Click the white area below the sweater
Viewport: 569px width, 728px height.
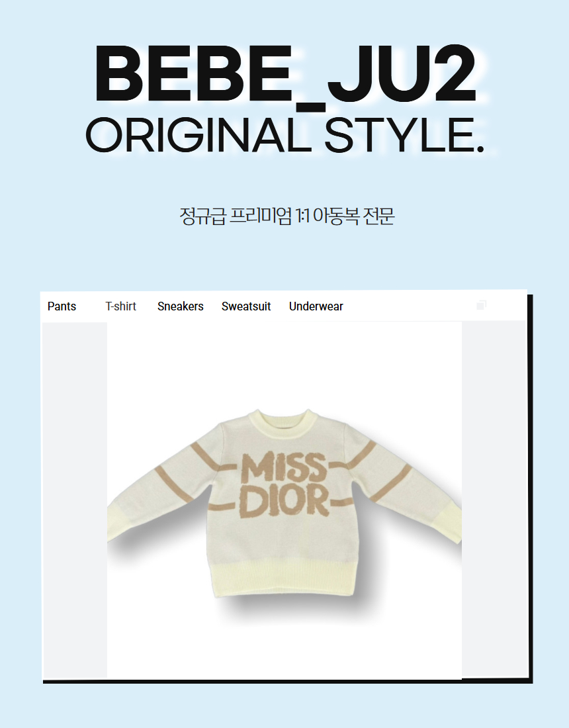284,645
